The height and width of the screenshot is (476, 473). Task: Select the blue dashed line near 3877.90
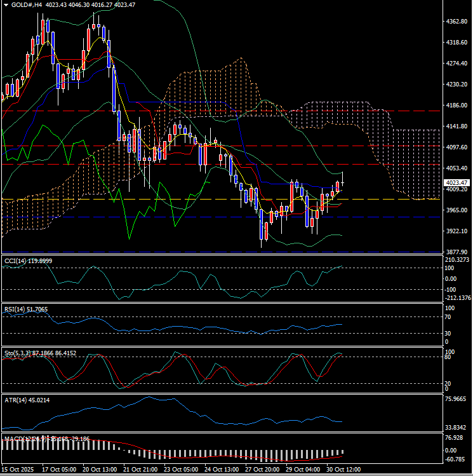[190, 252]
